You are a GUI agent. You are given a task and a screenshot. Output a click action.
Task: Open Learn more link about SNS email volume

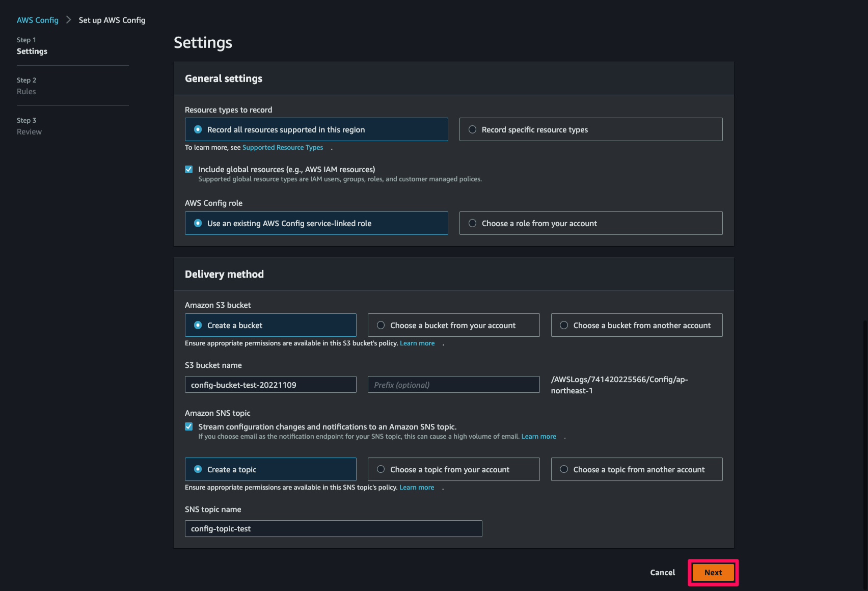click(539, 436)
